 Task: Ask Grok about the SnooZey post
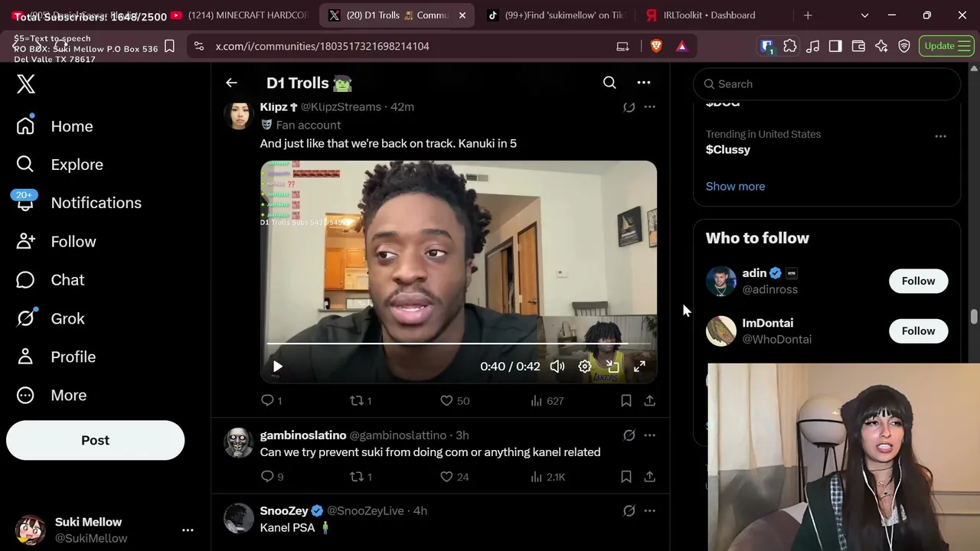pyautogui.click(x=629, y=510)
